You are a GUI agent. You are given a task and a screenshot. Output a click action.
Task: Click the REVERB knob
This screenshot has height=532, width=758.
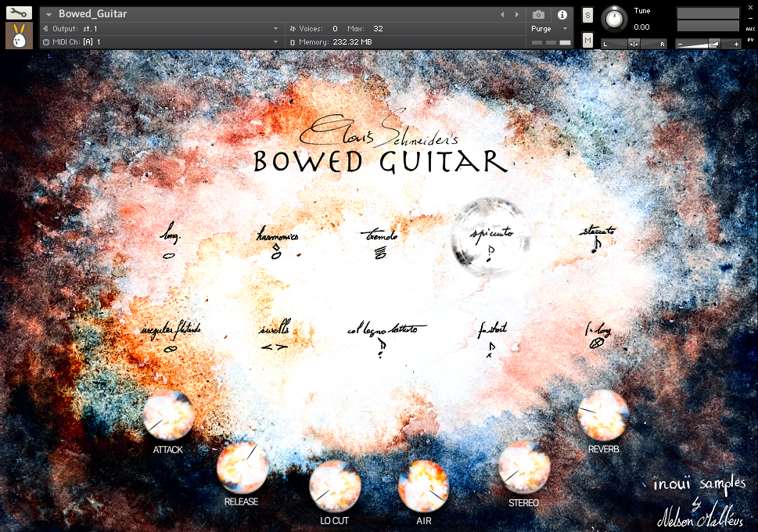[602, 415]
